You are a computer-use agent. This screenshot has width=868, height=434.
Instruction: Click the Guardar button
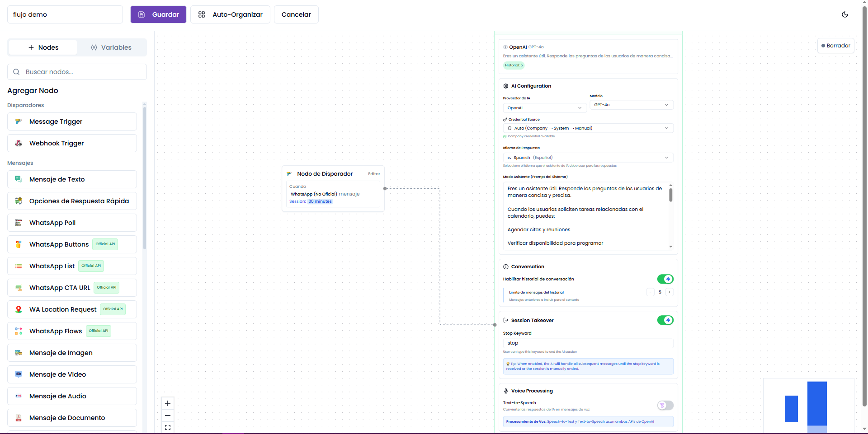(x=158, y=14)
